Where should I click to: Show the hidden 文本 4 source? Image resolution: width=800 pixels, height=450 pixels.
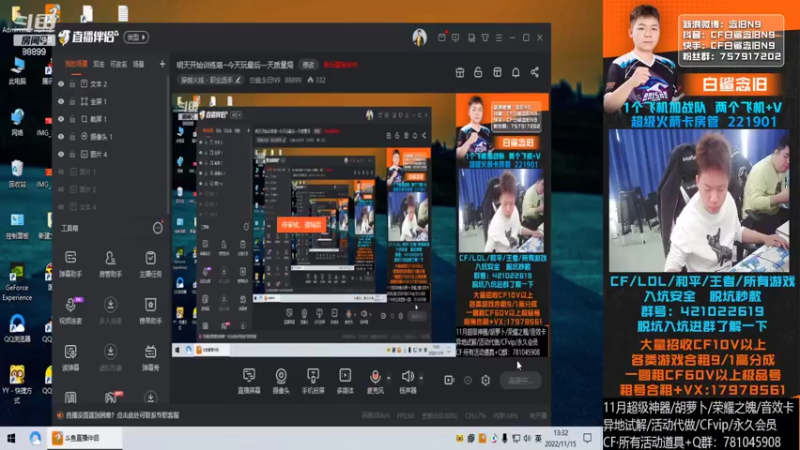tap(61, 207)
